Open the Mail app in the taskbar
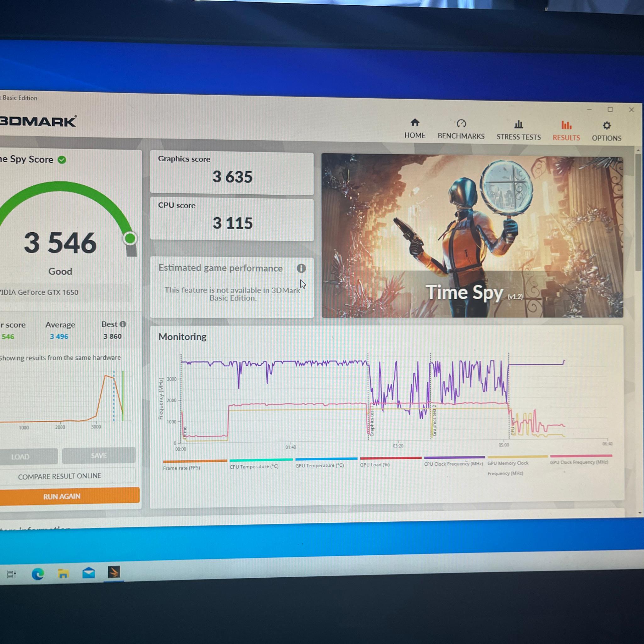The height and width of the screenshot is (644, 644). [x=88, y=573]
